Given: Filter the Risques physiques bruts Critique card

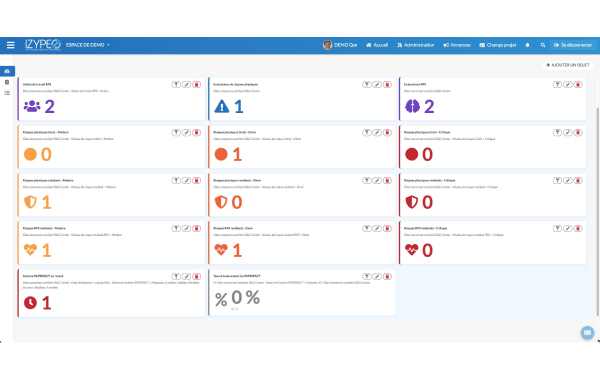Looking at the screenshot, I should 558,133.
